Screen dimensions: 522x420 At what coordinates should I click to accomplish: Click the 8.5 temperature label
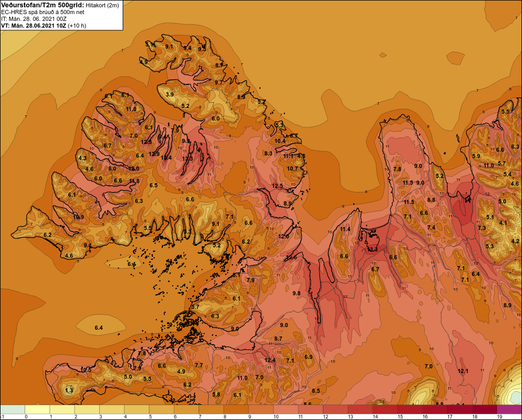(316, 391)
